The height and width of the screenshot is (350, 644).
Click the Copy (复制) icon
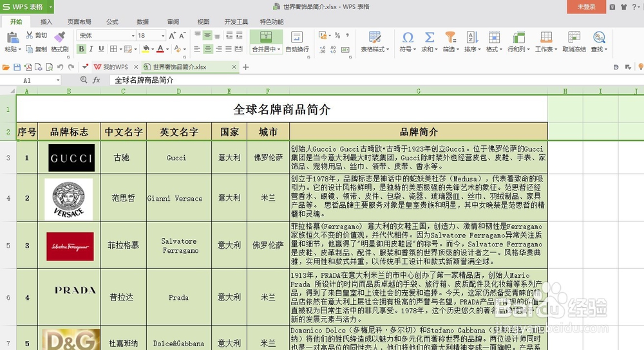pyautogui.click(x=29, y=49)
